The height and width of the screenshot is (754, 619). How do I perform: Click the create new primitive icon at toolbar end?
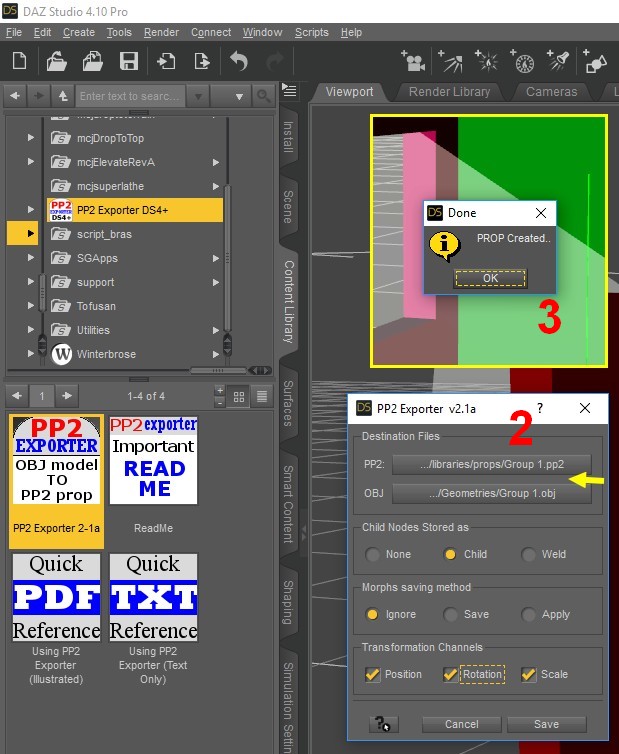594,62
